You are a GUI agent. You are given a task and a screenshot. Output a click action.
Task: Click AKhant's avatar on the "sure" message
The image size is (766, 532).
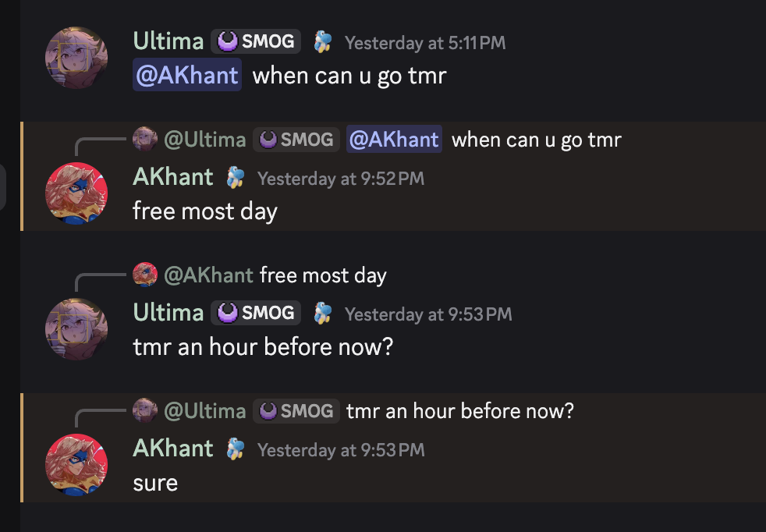click(x=76, y=465)
